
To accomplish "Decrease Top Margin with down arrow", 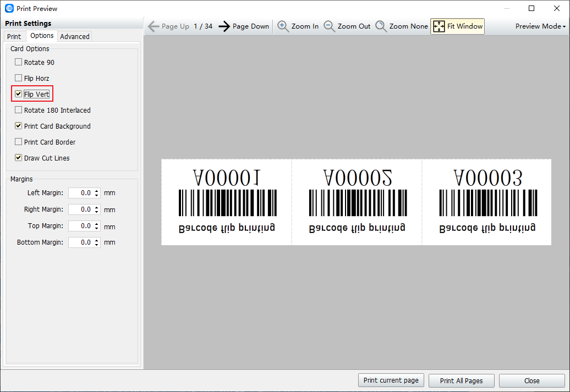I will (x=97, y=229).
